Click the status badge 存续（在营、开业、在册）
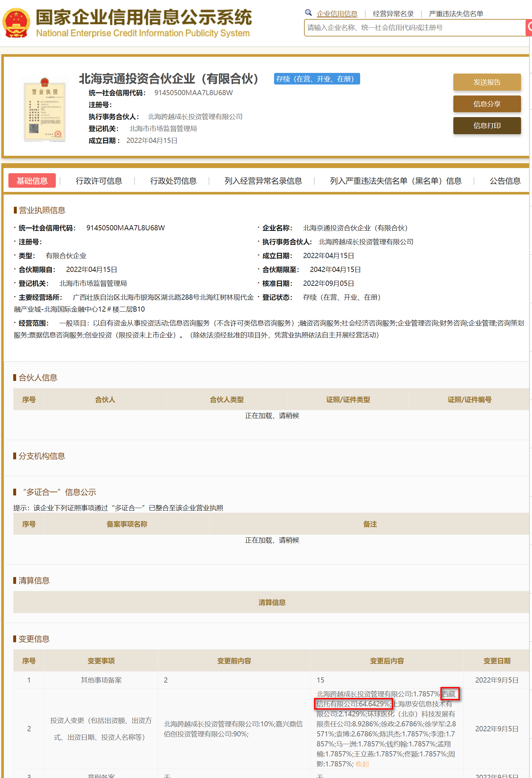 317,79
